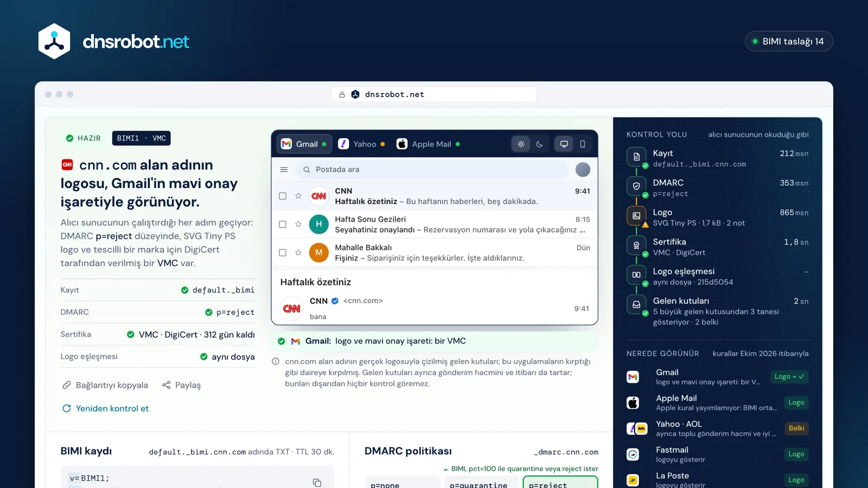Click the BIMI1 · VMC tag

coord(141,138)
